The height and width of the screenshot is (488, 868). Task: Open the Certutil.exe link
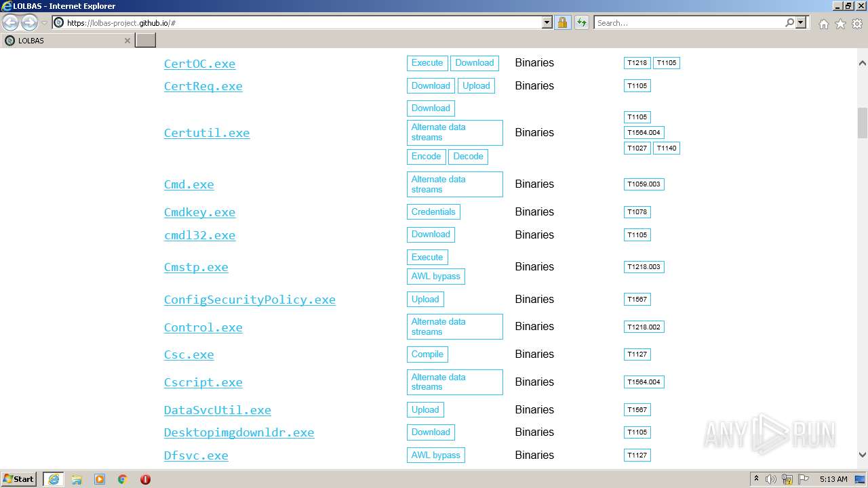pos(207,133)
